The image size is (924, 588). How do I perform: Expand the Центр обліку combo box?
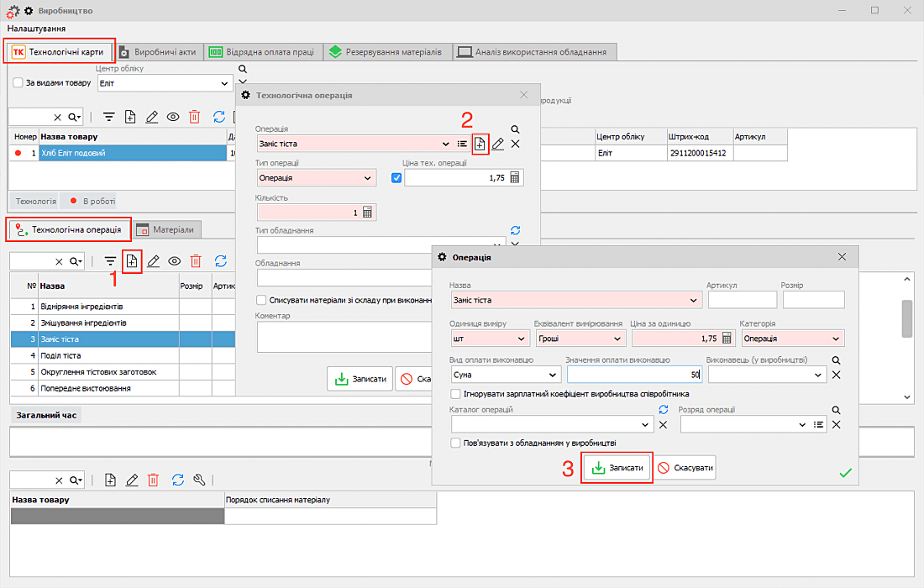click(224, 83)
